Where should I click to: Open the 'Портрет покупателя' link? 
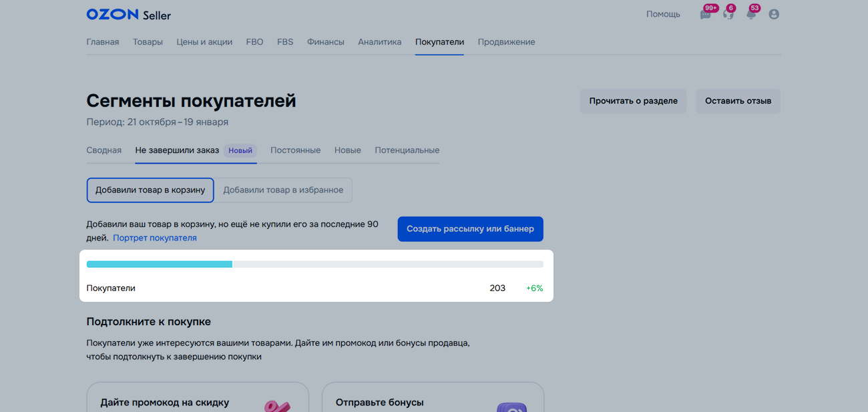coord(154,238)
